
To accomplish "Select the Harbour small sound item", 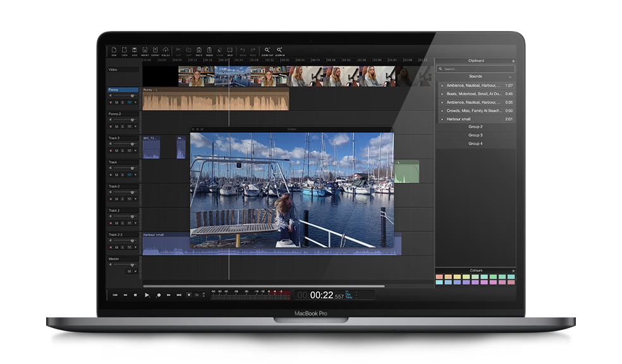I will click(460, 119).
